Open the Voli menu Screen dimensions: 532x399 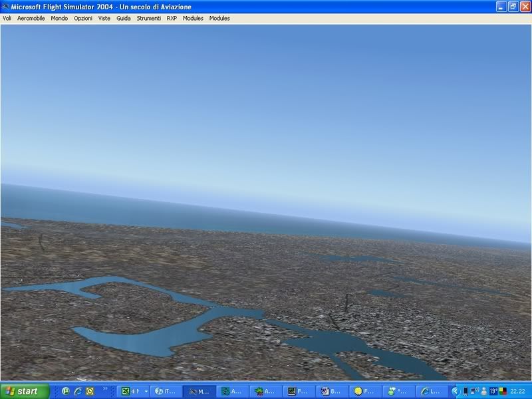coord(7,19)
